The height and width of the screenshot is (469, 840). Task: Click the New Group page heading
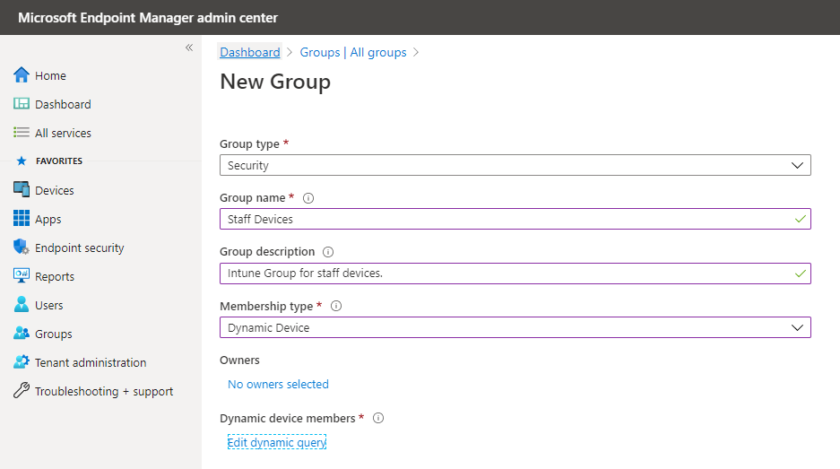click(275, 81)
